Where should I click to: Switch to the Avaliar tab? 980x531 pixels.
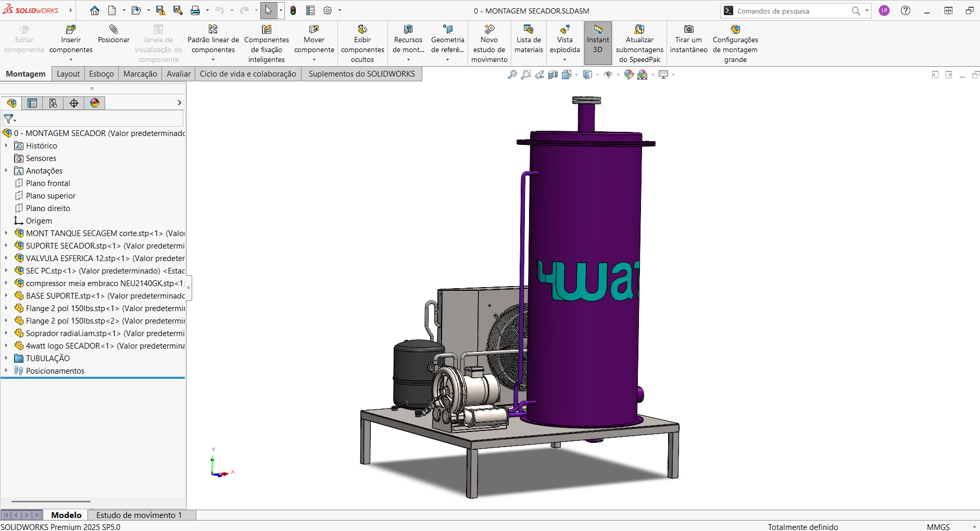click(179, 74)
